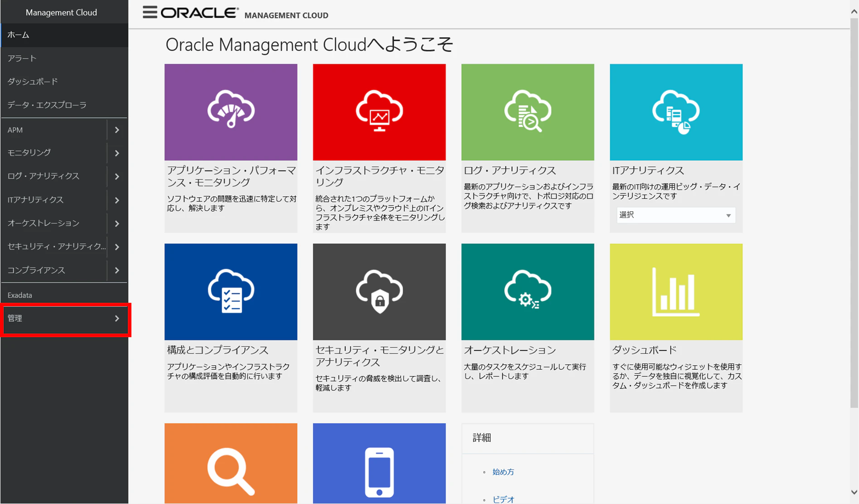
Task: Click the ログ・アナリティクス tile title text
Action: coord(510,170)
